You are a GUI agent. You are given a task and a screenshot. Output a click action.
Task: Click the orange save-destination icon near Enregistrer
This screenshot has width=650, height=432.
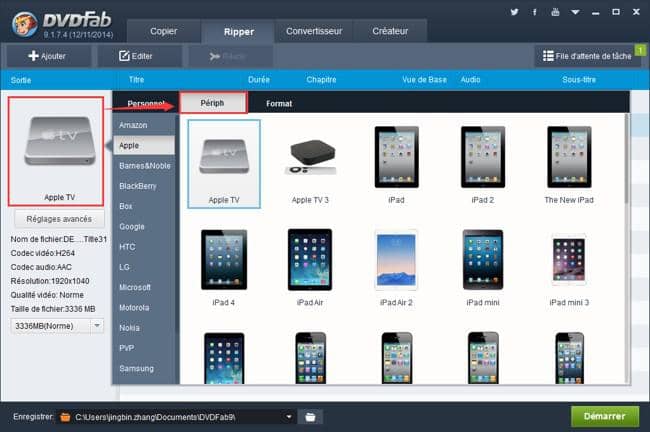(x=65, y=417)
